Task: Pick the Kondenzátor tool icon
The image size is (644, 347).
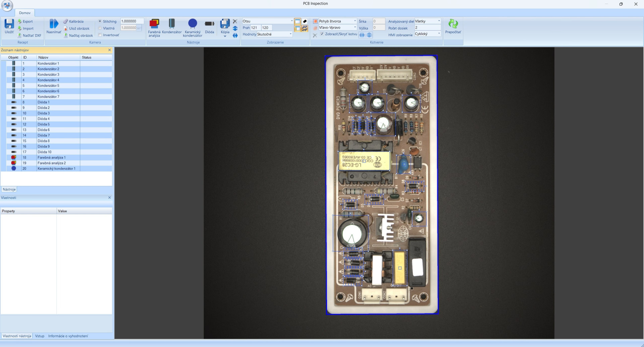Action: pos(172,23)
